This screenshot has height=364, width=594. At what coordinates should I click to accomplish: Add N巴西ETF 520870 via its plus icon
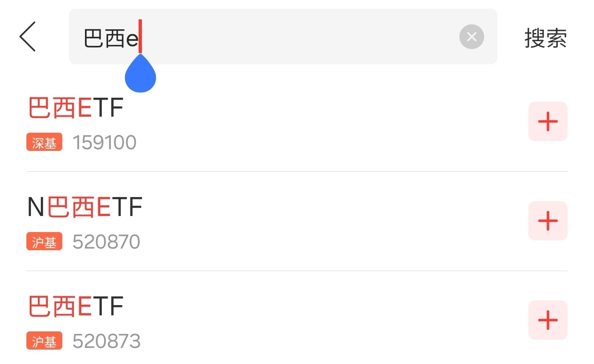548,221
